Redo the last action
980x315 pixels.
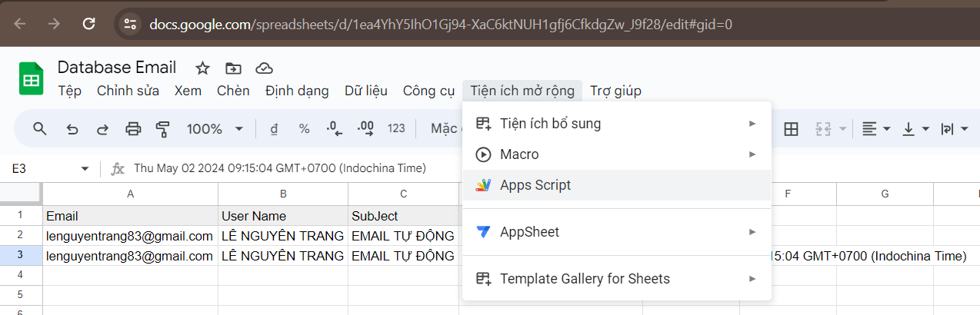[x=102, y=129]
